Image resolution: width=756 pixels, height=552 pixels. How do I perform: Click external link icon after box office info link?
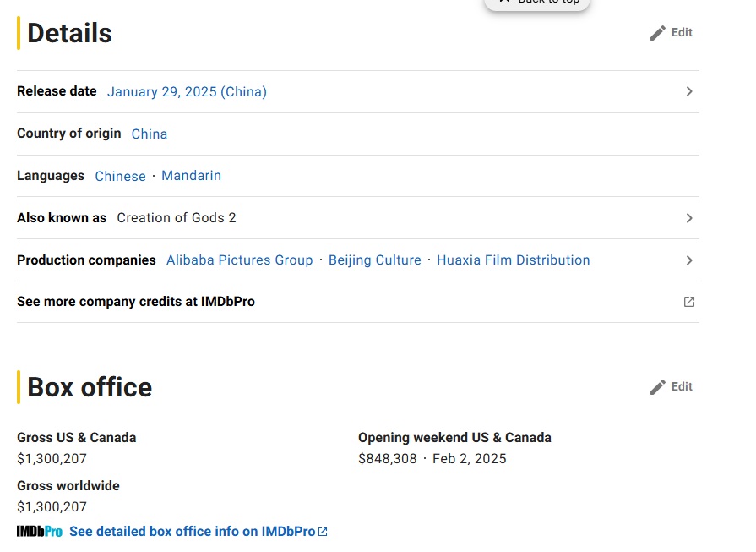pyautogui.click(x=323, y=532)
